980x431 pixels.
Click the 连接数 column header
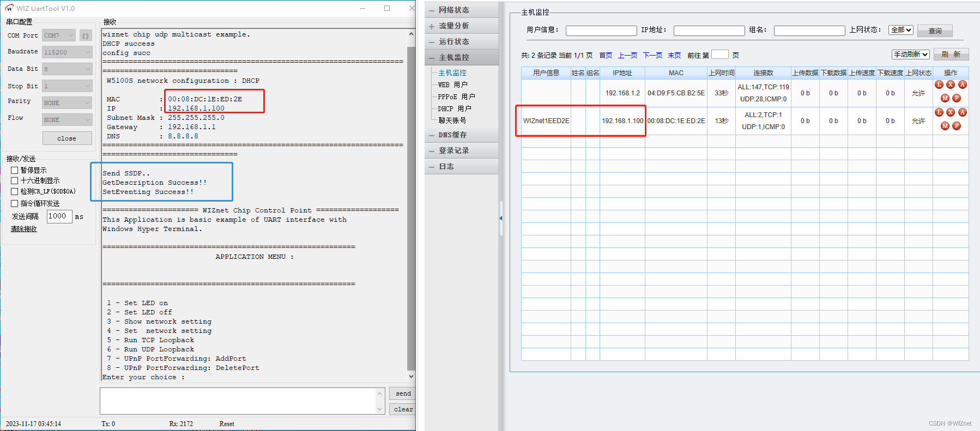(x=763, y=73)
